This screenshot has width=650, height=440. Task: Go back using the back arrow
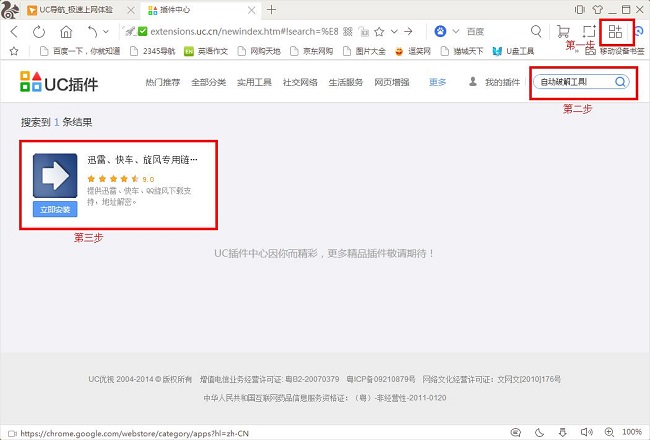pos(14,32)
